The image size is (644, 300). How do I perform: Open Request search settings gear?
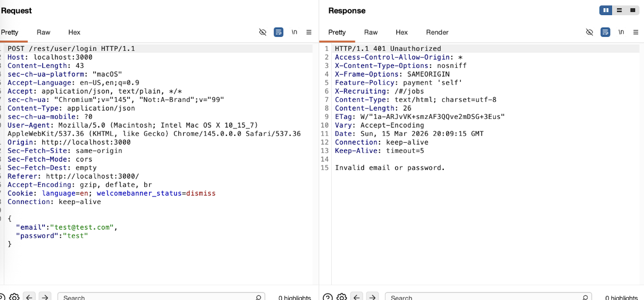coord(14,297)
